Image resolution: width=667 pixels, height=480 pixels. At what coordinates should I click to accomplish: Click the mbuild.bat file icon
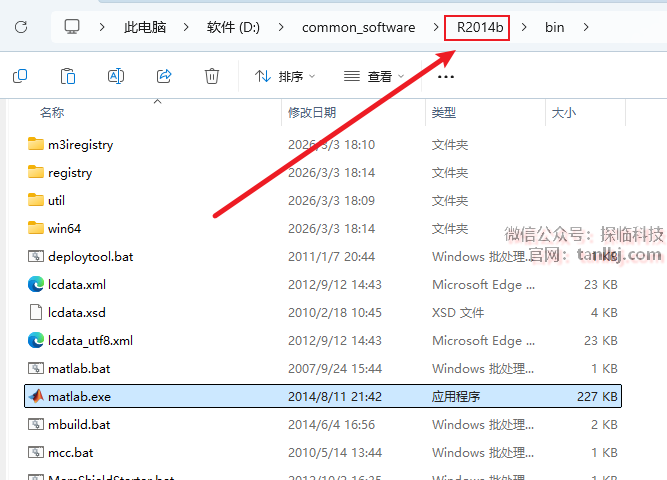pos(36,424)
